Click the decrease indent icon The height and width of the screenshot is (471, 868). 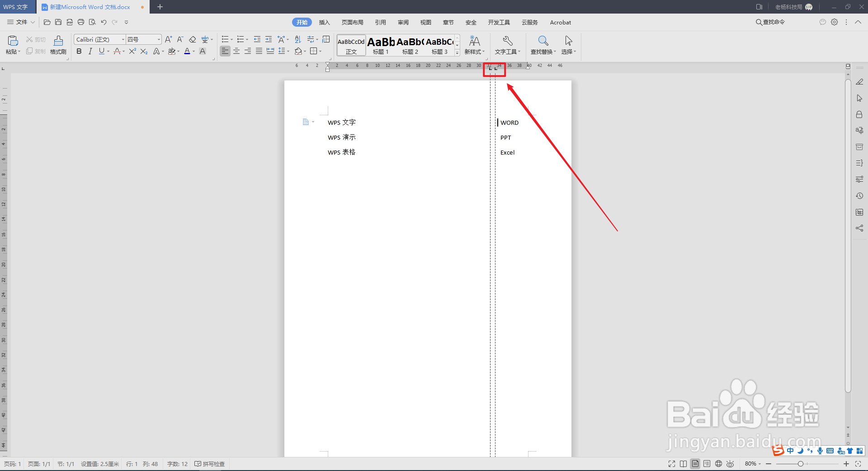(257, 39)
